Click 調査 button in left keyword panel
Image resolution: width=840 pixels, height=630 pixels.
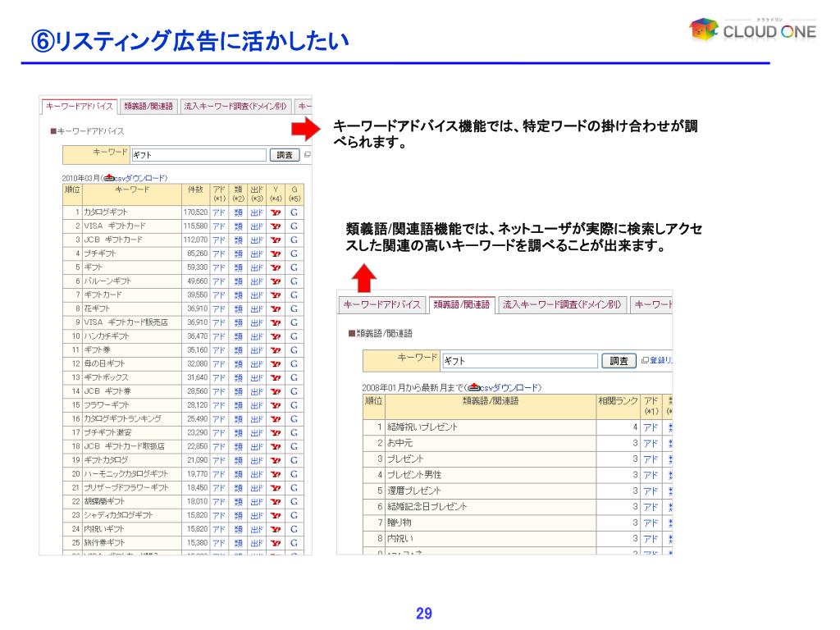point(284,155)
